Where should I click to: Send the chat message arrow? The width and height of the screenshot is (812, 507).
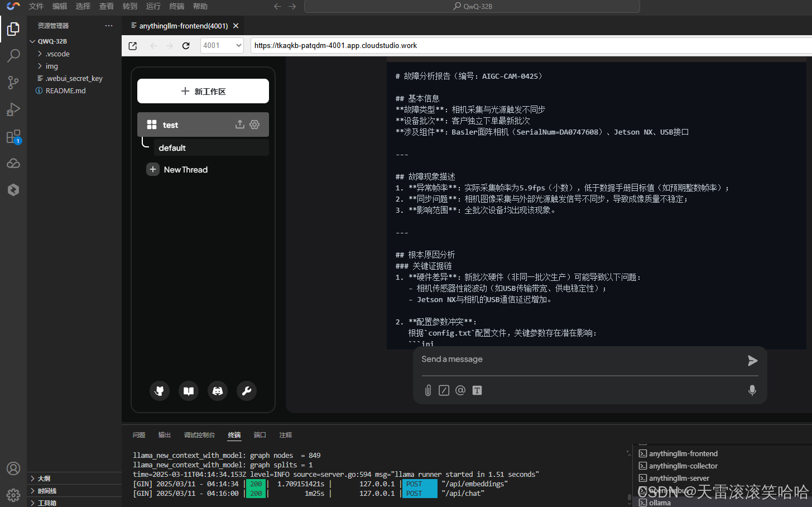point(752,361)
